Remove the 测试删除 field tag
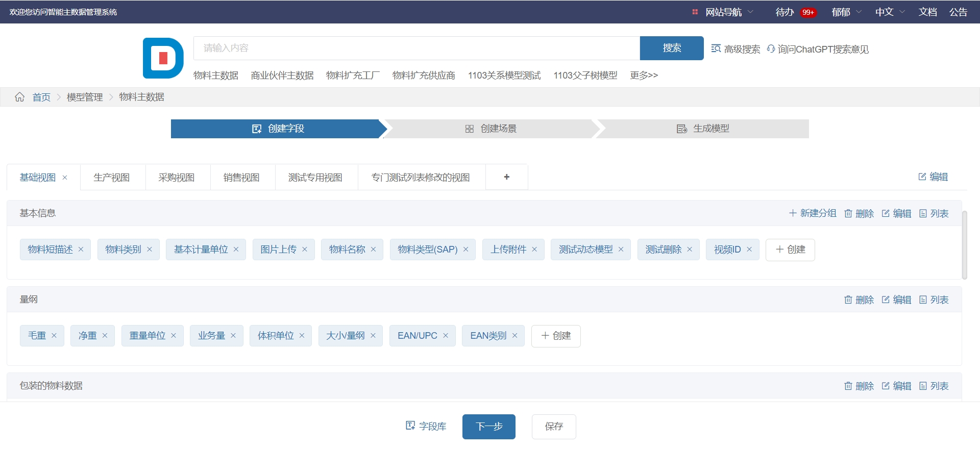Viewport: 980px width, 449px height. 690,250
